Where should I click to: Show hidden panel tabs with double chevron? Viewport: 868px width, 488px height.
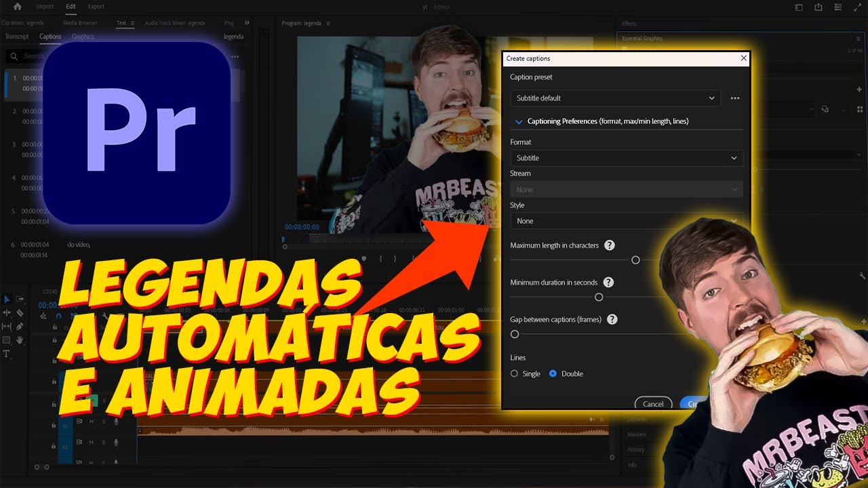point(246,23)
